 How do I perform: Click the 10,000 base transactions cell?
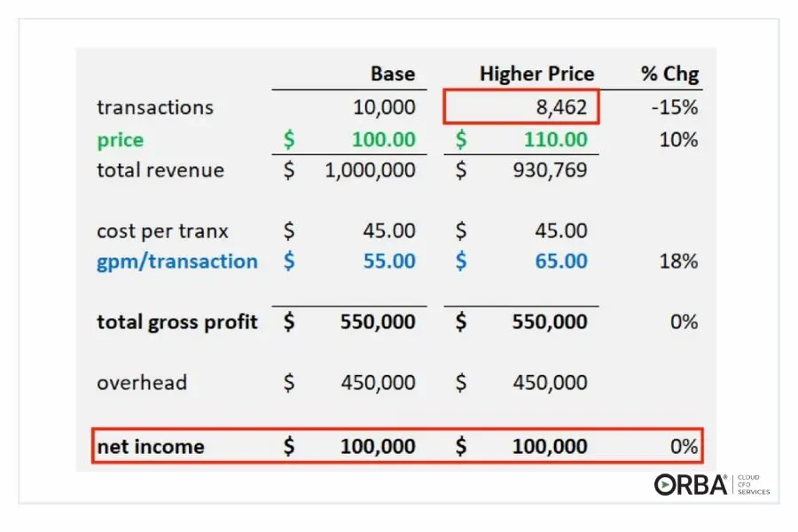(x=382, y=107)
